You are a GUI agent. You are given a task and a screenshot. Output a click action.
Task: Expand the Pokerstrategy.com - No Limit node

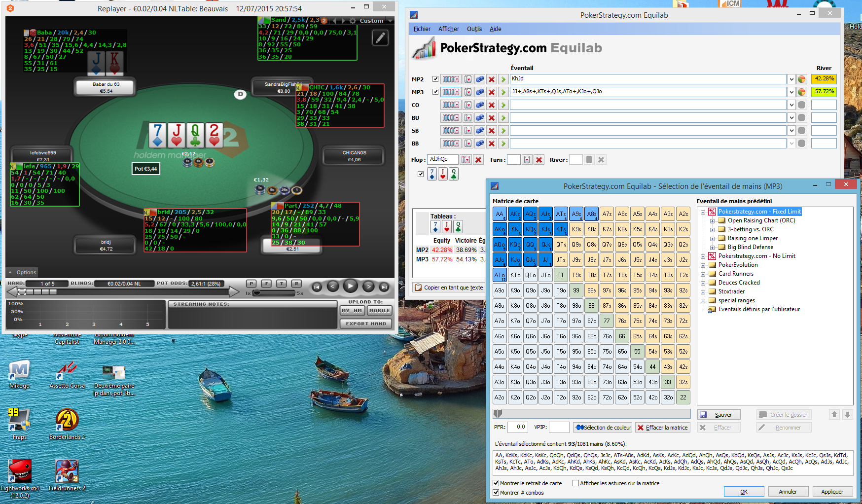click(703, 256)
